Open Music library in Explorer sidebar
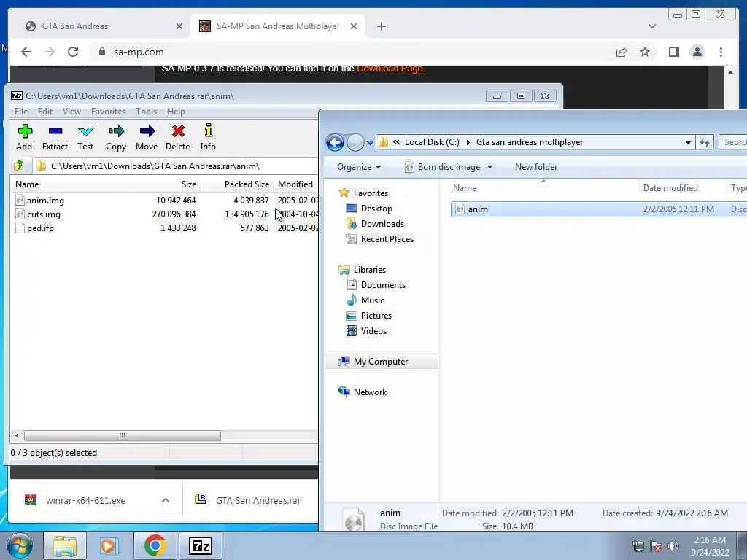747x560 pixels. pyautogui.click(x=372, y=300)
